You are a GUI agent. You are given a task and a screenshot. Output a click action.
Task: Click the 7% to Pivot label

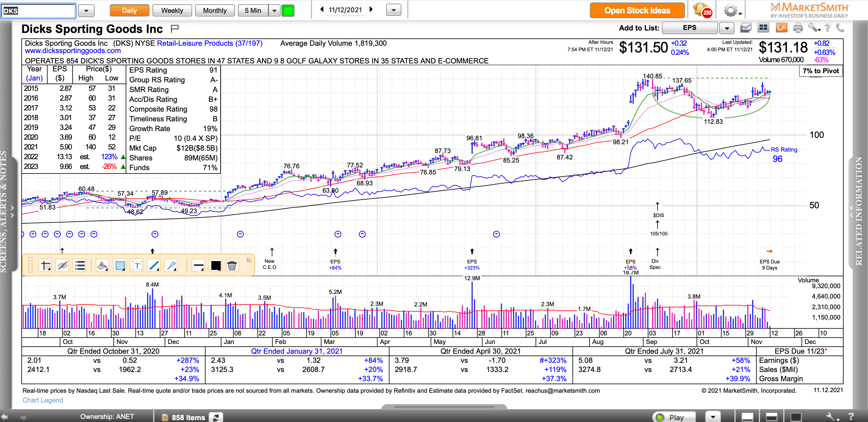821,71
